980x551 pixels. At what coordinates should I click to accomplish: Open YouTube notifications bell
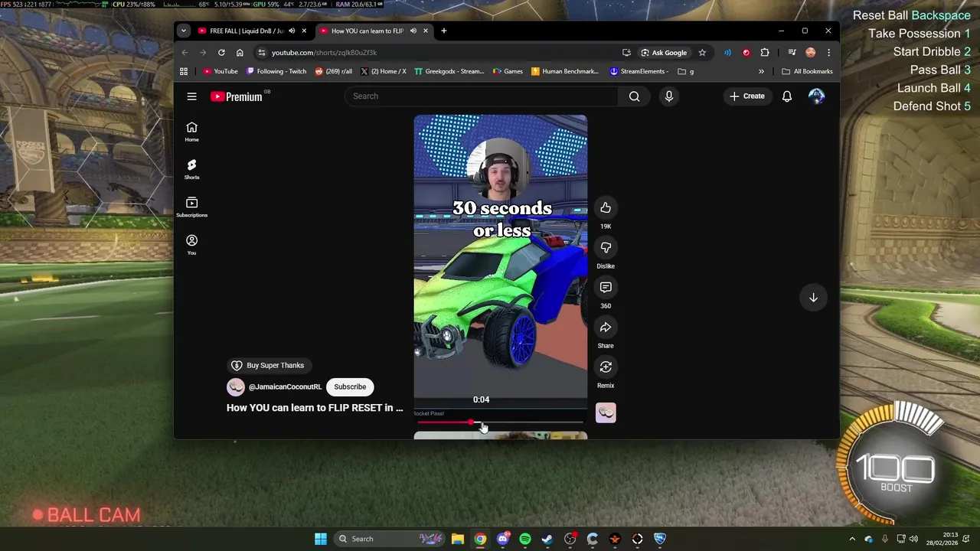click(786, 96)
